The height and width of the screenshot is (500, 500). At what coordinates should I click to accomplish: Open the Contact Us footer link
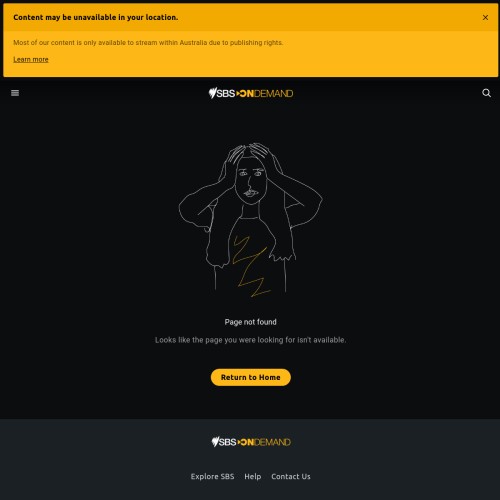point(291,476)
